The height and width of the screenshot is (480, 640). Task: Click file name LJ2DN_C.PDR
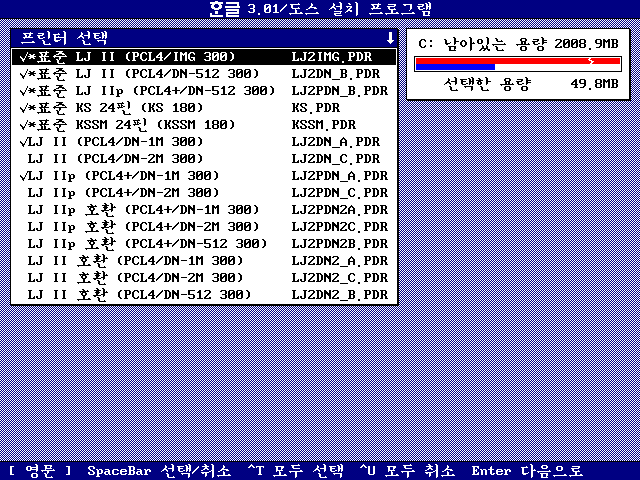[336, 159]
